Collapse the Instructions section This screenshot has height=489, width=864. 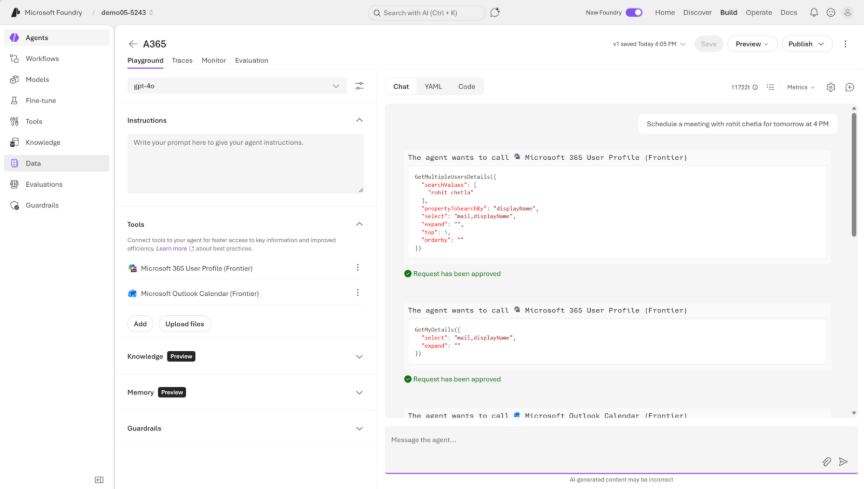click(359, 120)
